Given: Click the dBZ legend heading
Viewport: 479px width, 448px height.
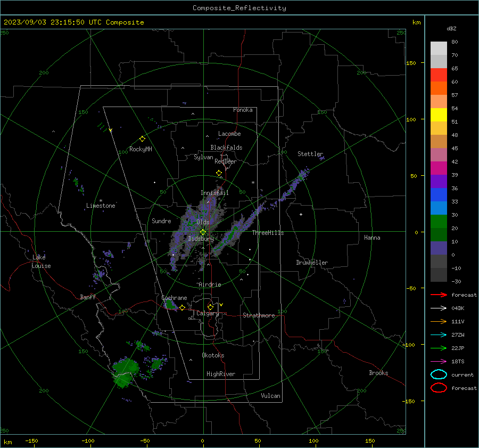Looking at the screenshot, I should [451, 29].
